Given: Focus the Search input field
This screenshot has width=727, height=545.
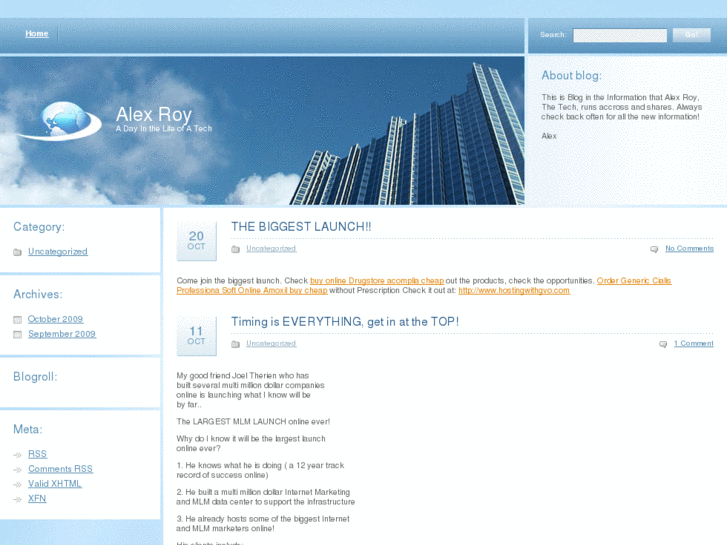Looking at the screenshot, I should [x=620, y=35].
